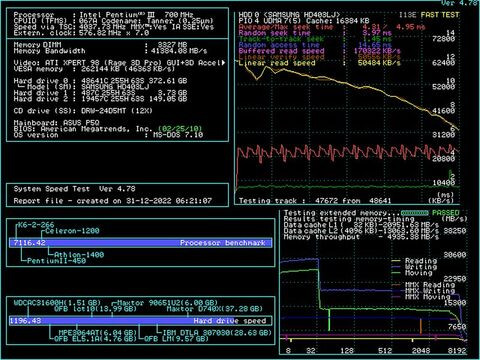Click Hard drive 0 372.61 GB entry
The image size is (480, 360).
pyautogui.click(x=100, y=81)
